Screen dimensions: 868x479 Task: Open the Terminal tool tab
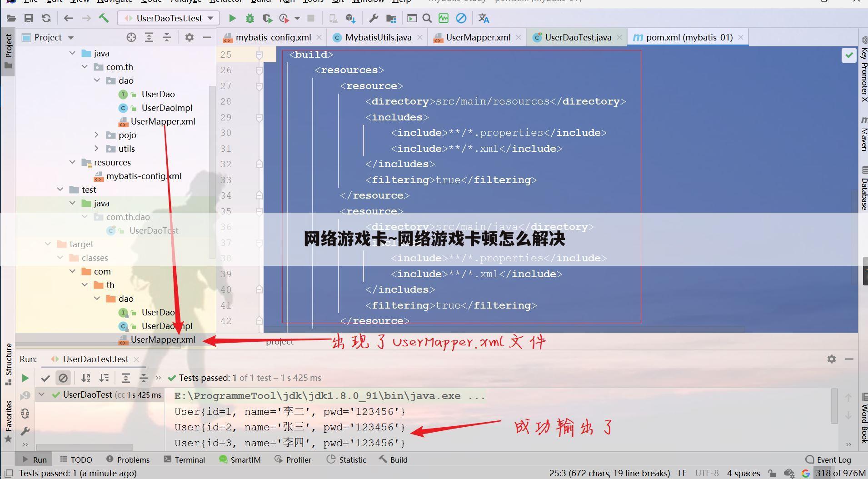pyautogui.click(x=185, y=459)
